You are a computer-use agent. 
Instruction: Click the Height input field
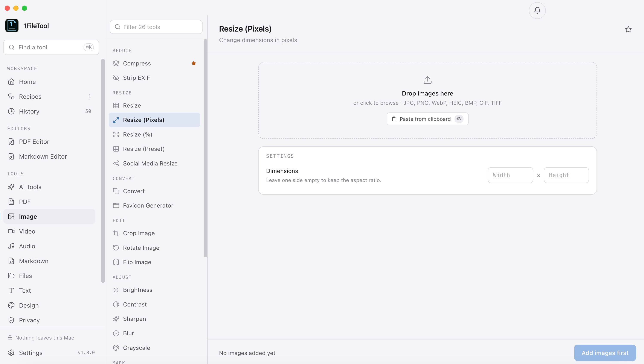click(x=566, y=175)
